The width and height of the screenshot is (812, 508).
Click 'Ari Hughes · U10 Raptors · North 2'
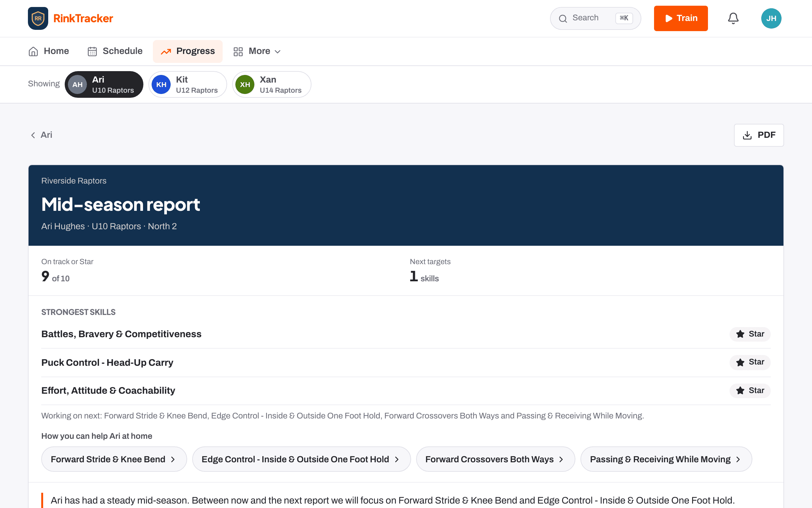tap(109, 226)
